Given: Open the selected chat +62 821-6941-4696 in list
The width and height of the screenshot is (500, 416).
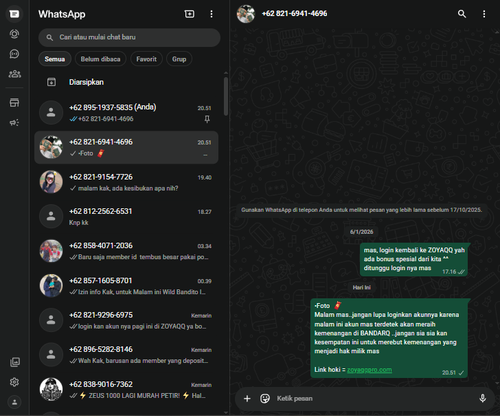Looking at the screenshot, I should click(127, 147).
